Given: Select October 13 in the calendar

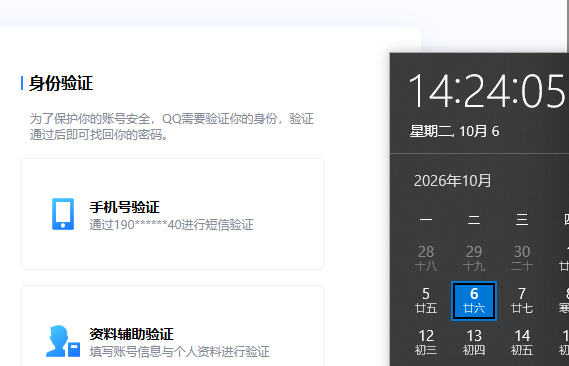Looking at the screenshot, I should click(474, 343).
